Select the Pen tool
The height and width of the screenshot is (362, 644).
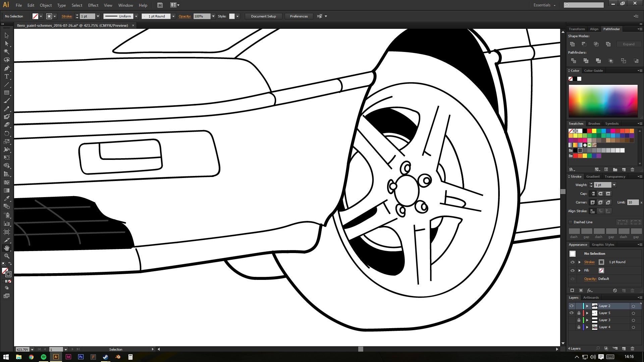[6, 68]
